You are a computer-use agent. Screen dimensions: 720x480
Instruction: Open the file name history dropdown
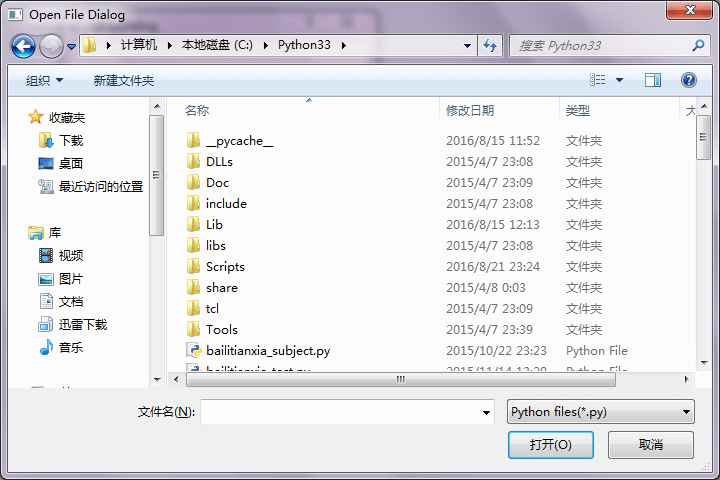coord(486,412)
